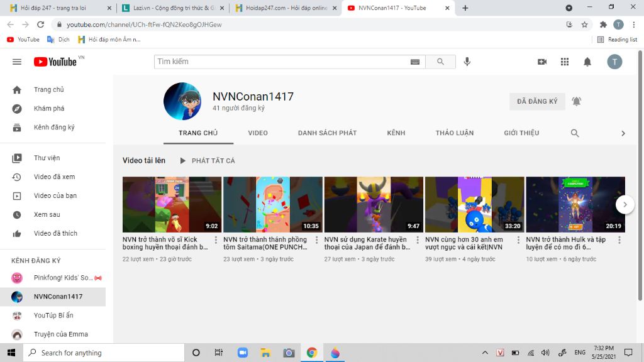The height and width of the screenshot is (362, 644).
Task: Toggle channel notification bell for NVNConan1417
Action: pyautogui.click(x=576, y=101)
